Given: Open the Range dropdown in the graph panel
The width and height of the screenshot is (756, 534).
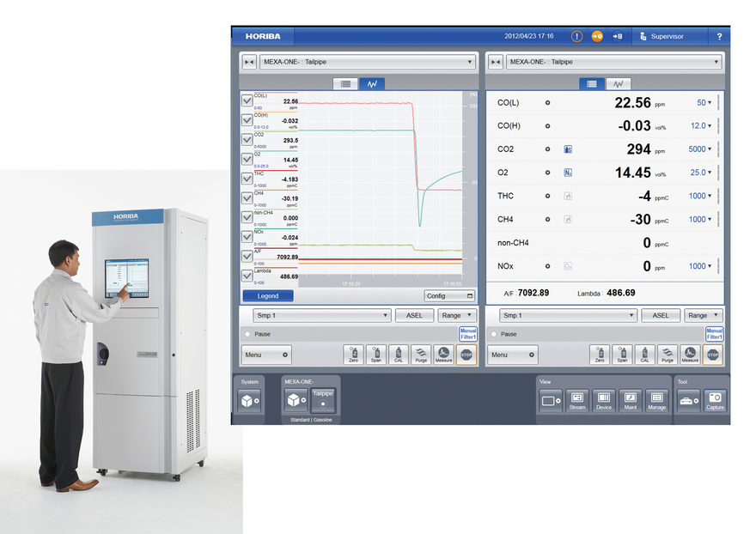Looking at the screenshot, I should 457,316.
